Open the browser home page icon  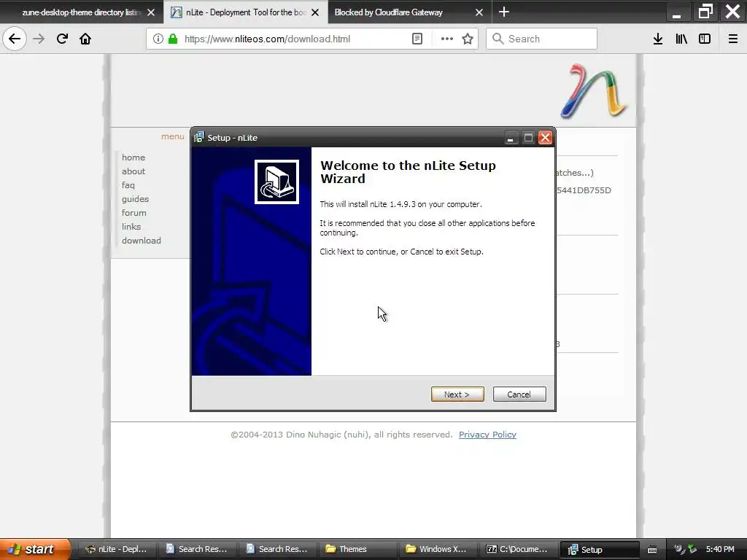pyautogui.click(x=85, y=39)
